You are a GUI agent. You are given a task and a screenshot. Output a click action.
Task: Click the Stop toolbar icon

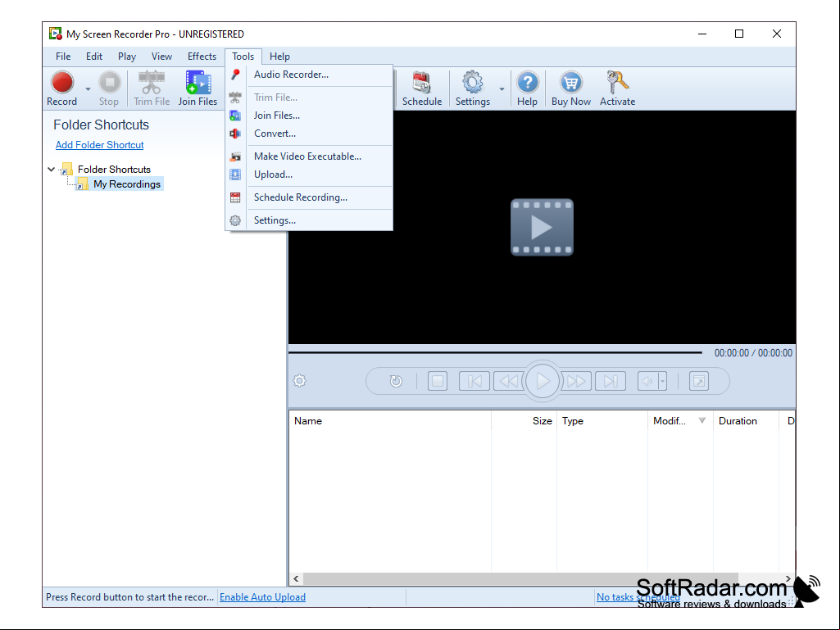coord(110,83)
